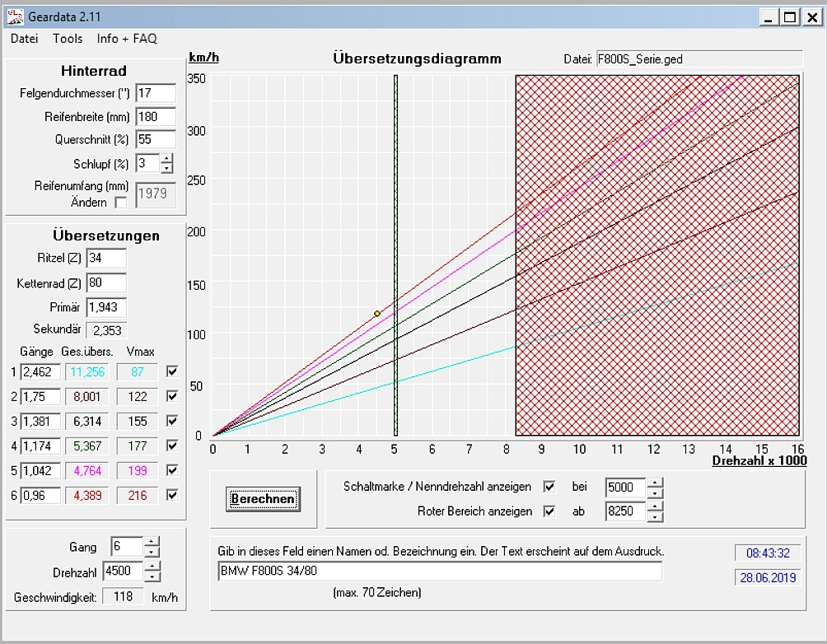The image size is (827, 644).
Task: Click the Geardata app icon in title bar
Action: point(15,16)
